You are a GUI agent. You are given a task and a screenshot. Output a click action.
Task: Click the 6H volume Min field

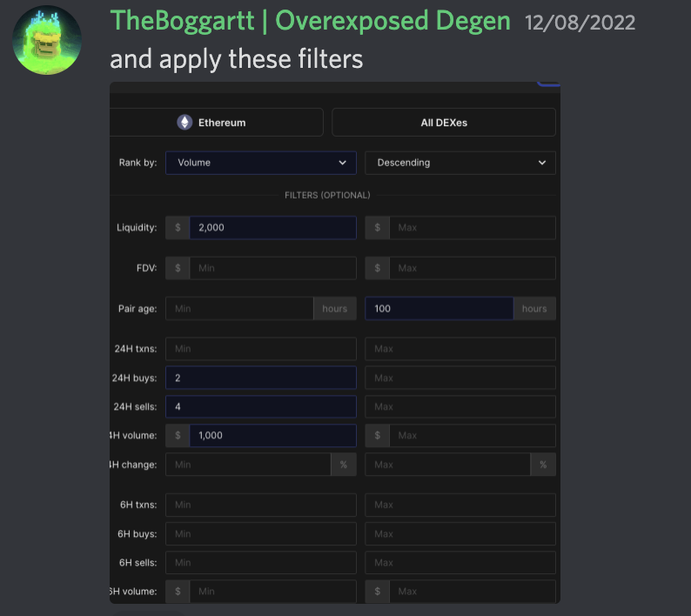click(x=272, y=592)
